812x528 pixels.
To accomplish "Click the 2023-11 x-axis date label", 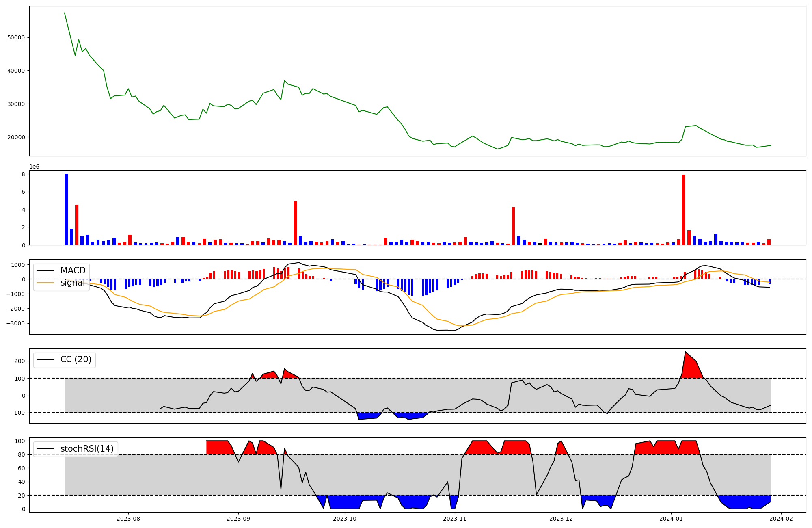I will [455, 518].
